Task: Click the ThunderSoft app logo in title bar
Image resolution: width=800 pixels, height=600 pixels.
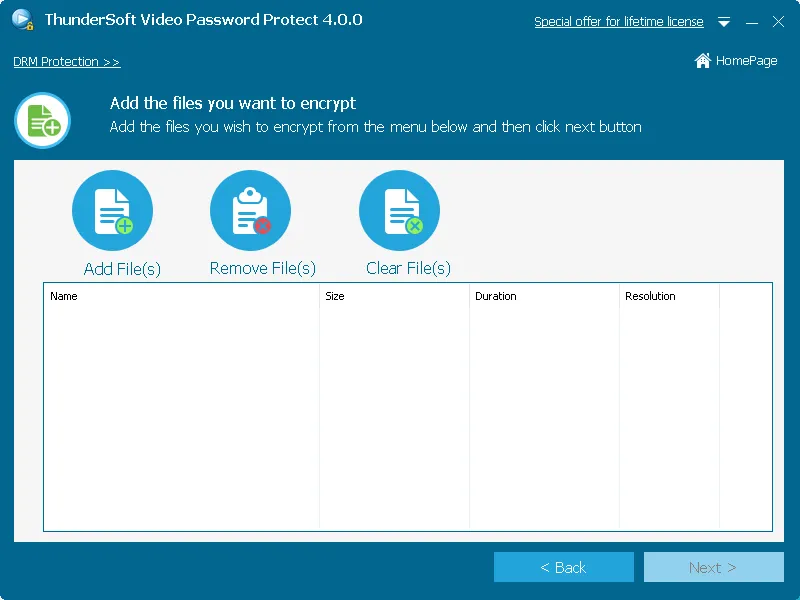Action: coord(23,21)
